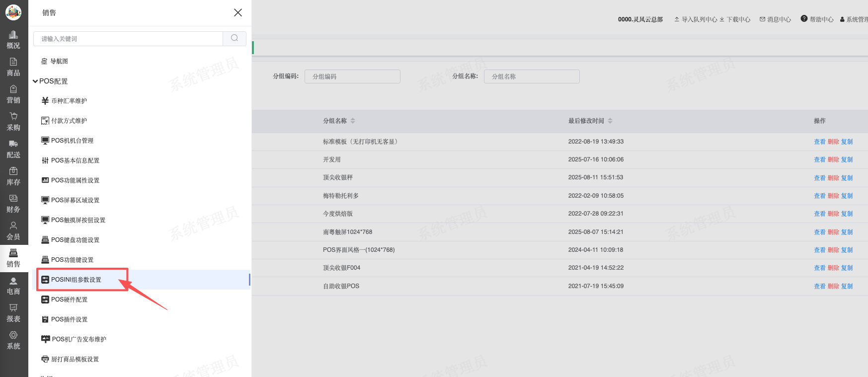Viewport: 868px width, 377px height.
Task: Click the POS基本信息配置 sliders icon
Action: 45,160
